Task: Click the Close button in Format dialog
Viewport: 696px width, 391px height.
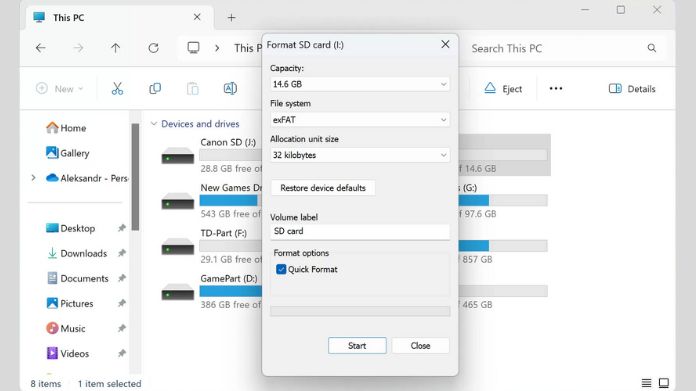Action: coord(420,346)
